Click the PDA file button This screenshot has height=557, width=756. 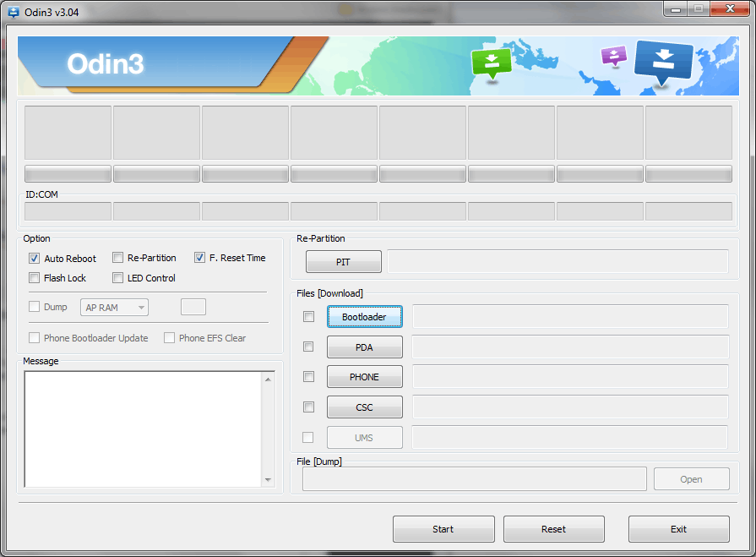pyautogui.click(x=365, y=347)
